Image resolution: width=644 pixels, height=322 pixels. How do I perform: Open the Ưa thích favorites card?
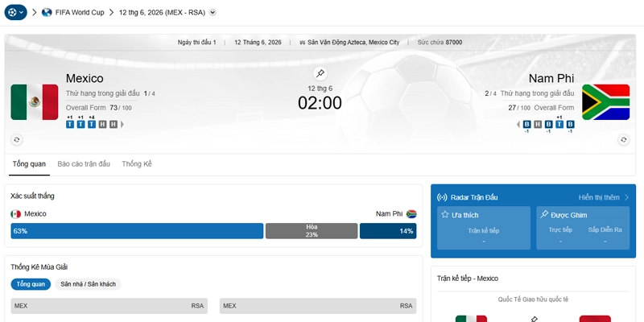click(484, 228)
